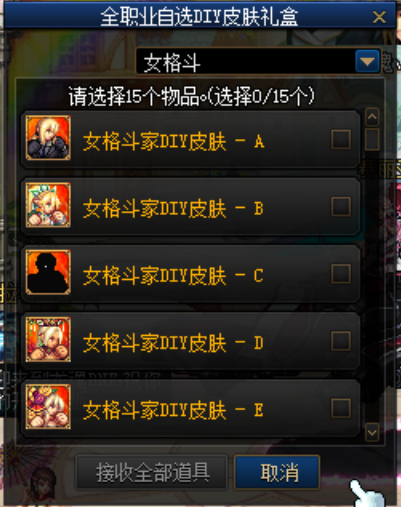Click the 女格斗家DIY皮肤 - D avatar icon
401x507 pixels.
[x=48, y=339]
